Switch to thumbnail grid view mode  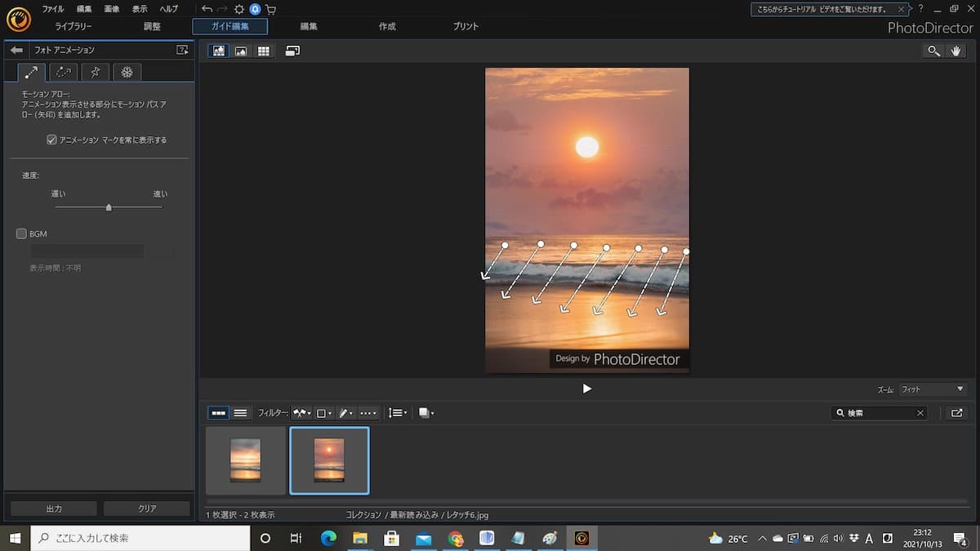point(263,51)
